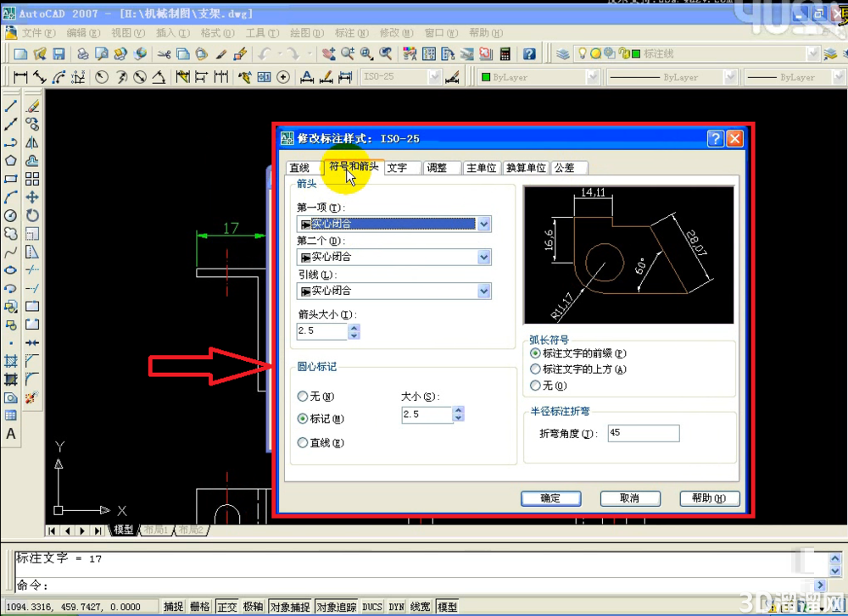848x616 pixels.
Task: Increase center mark 大小(S) spinner
Action: (459, 411)
